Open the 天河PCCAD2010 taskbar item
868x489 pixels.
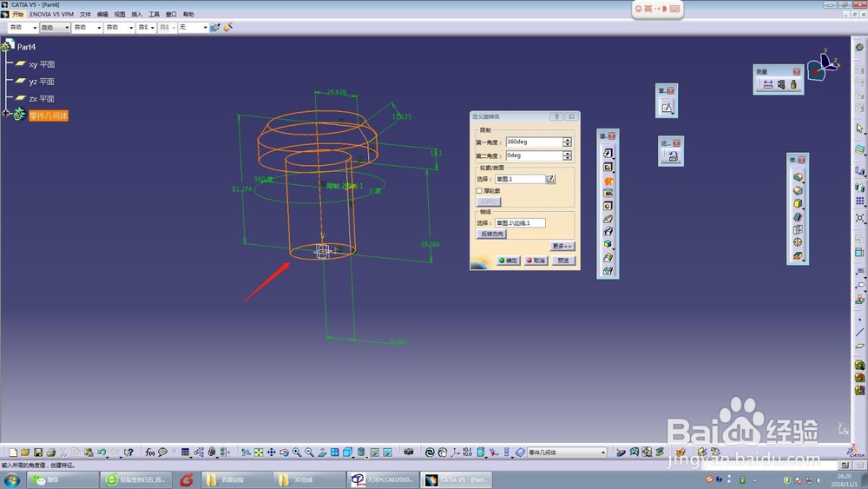coord(383,479)
